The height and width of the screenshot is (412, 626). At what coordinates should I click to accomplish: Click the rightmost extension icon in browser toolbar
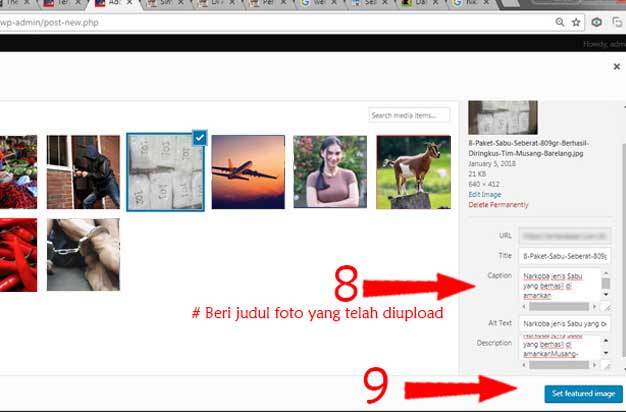tap(617, 21)
